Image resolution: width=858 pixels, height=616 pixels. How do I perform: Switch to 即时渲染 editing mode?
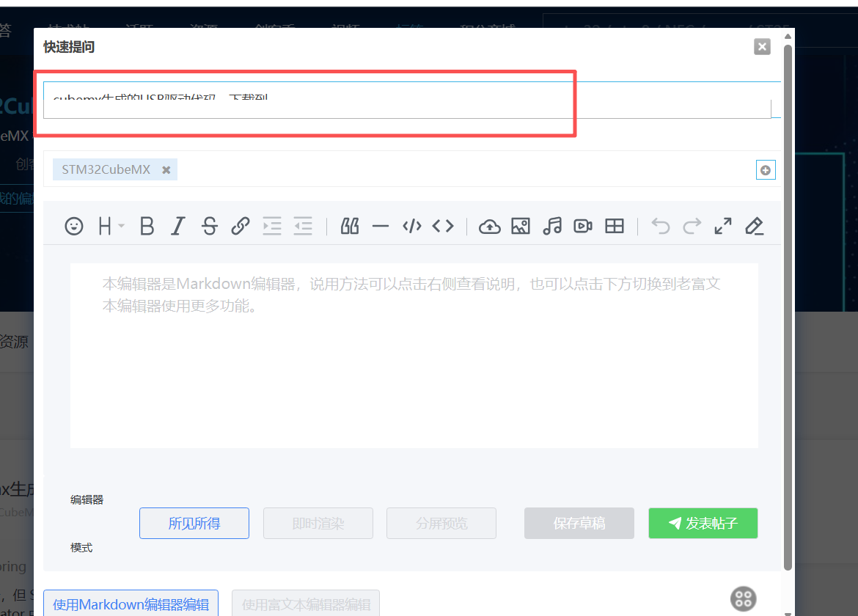pos(318,524)
